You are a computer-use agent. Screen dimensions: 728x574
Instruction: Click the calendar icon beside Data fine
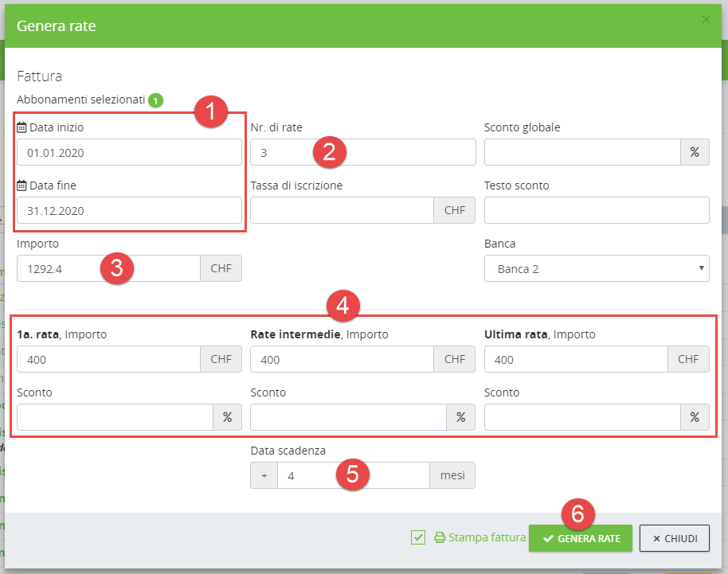(22, 185)
